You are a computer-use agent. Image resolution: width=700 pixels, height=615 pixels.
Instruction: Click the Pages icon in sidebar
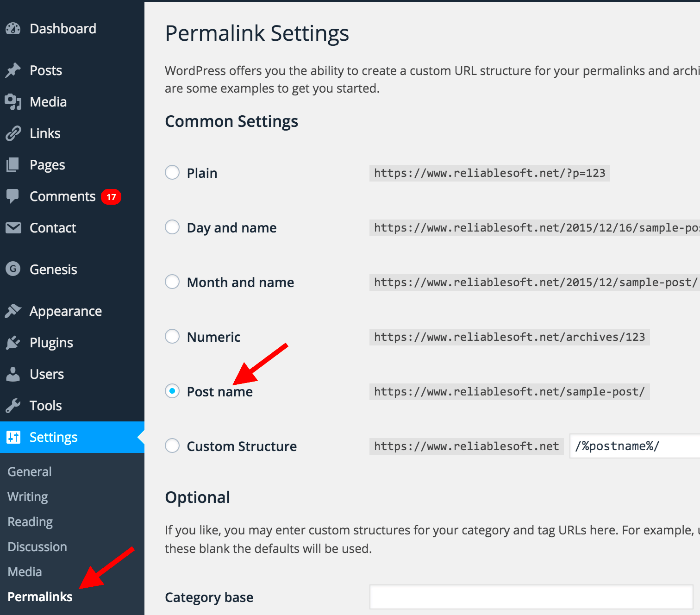13,165
